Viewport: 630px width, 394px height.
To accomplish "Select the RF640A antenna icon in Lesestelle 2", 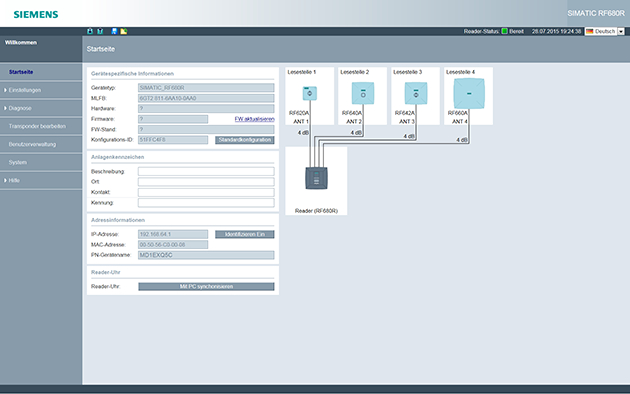I will pyautogui.click(x=363, y=93).
